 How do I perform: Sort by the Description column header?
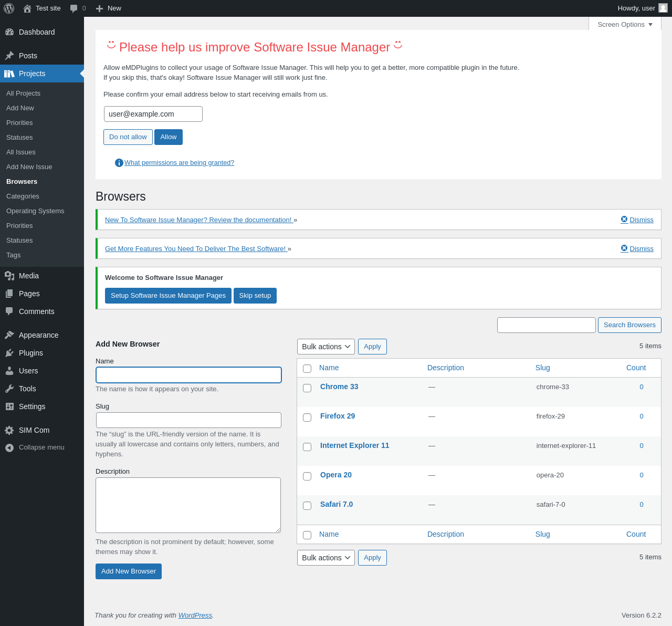click(x=445, y=368)
